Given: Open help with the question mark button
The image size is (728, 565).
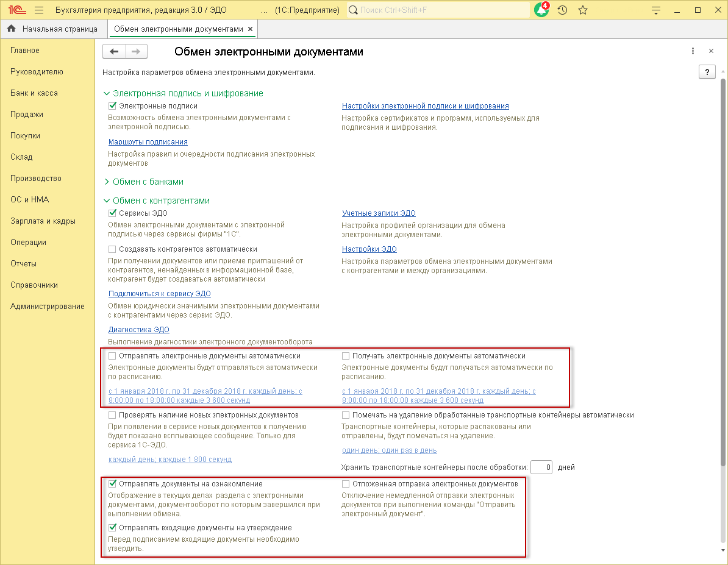Looking at the screenshot, I should pyautogui.click(x=707, y=72).
